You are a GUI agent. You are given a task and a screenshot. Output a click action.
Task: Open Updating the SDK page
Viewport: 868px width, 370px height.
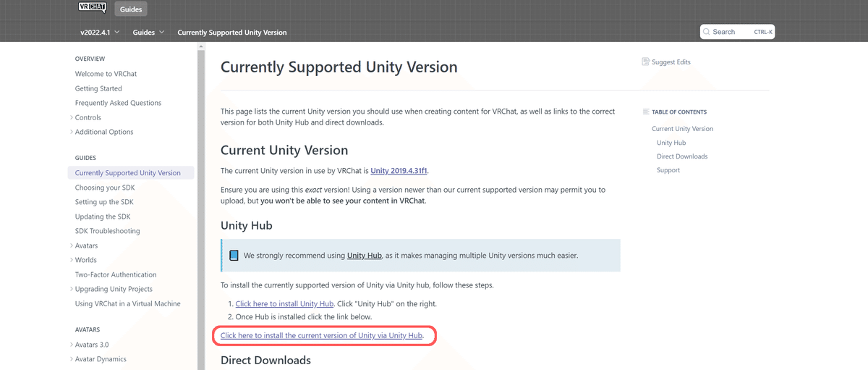click(102, 216)
